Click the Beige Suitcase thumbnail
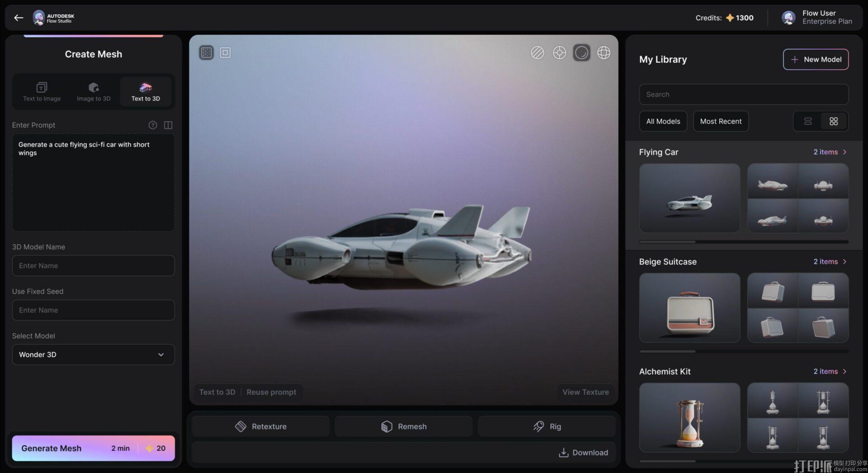This screenshot has height=473, width=868. (x=689, y=308)
